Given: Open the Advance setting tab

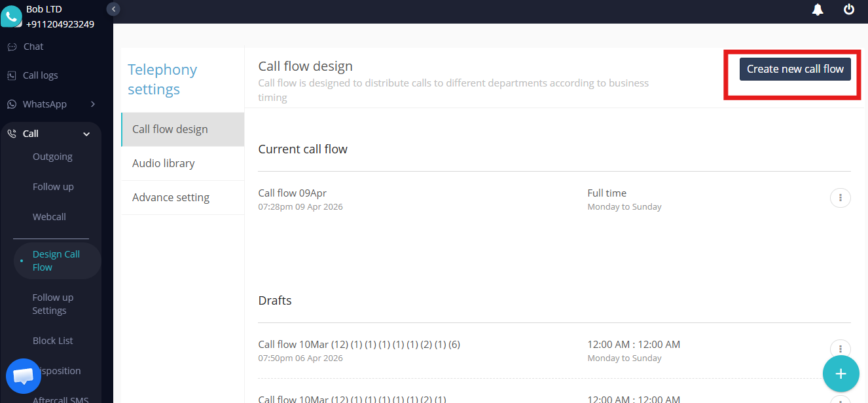Looking at the screenshot, I should [x=171, y=197].
